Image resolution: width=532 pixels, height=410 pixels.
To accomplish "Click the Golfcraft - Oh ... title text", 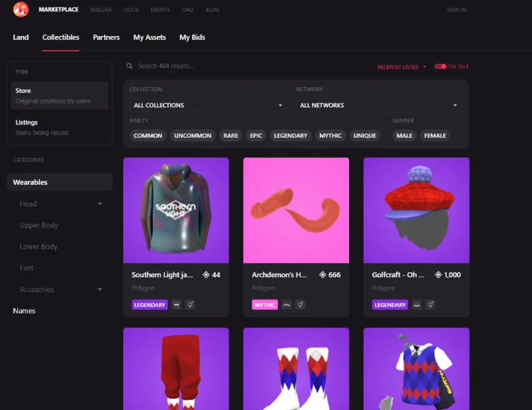I will pyautogui.click(x=398, y=275).
